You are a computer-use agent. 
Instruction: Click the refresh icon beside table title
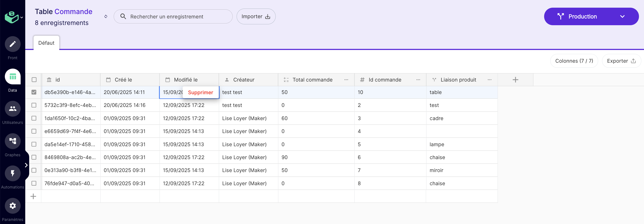point(106,16)
